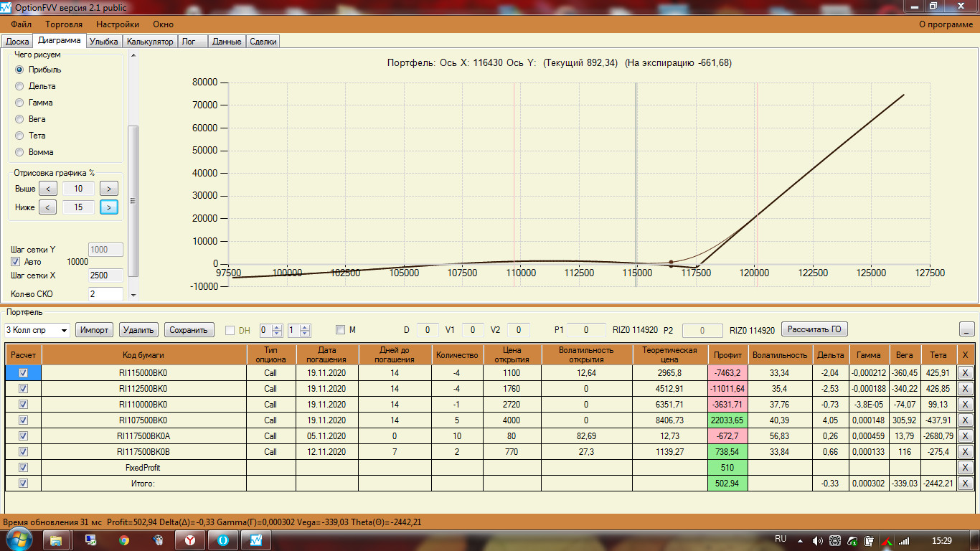Click the Шаг сетки X input field
The image size is (980, 551).
coord(105,275)
